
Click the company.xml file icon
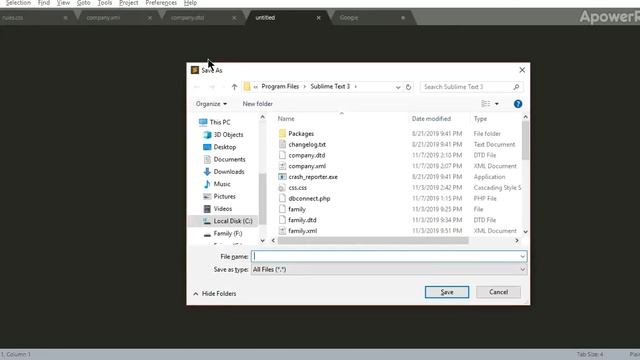[x=282, y=166]
